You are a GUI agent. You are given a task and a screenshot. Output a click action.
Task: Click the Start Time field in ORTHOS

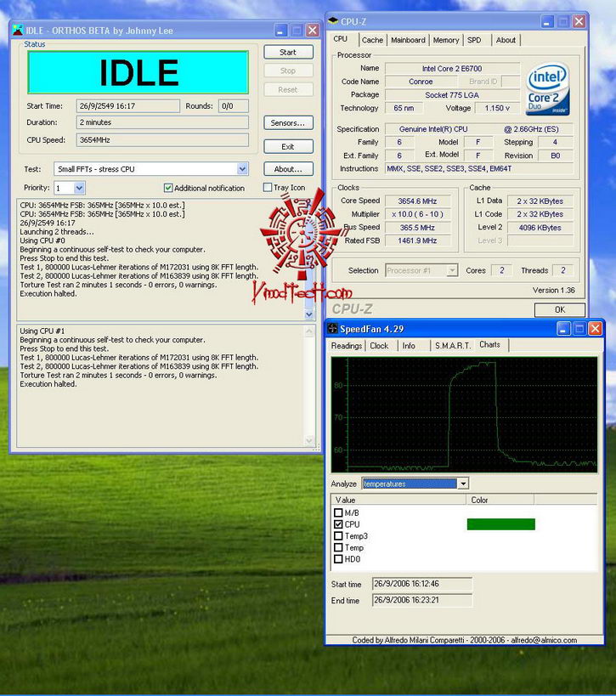tap(127, 106)
